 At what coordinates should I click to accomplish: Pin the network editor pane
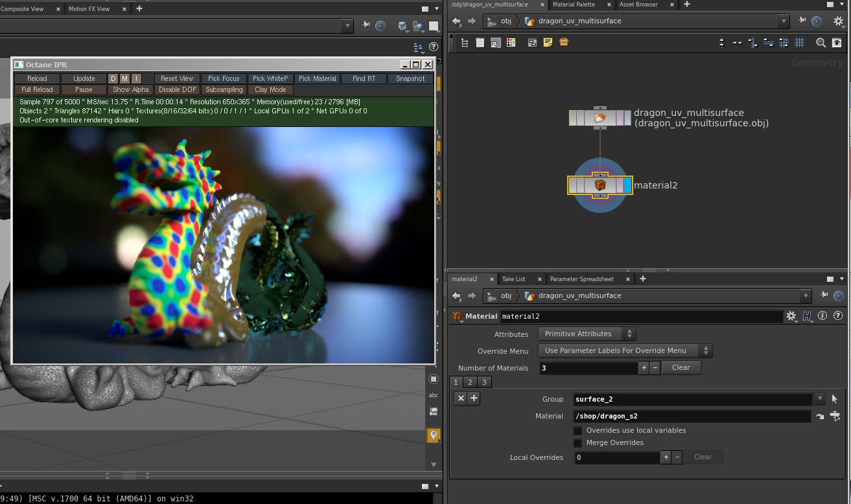pos(802,21)
